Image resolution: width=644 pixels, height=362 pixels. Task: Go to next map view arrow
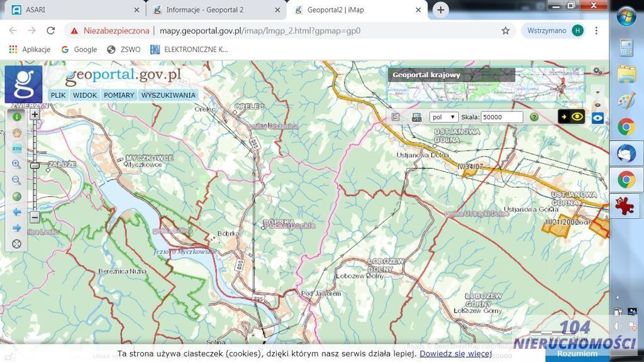coord(17,228)
